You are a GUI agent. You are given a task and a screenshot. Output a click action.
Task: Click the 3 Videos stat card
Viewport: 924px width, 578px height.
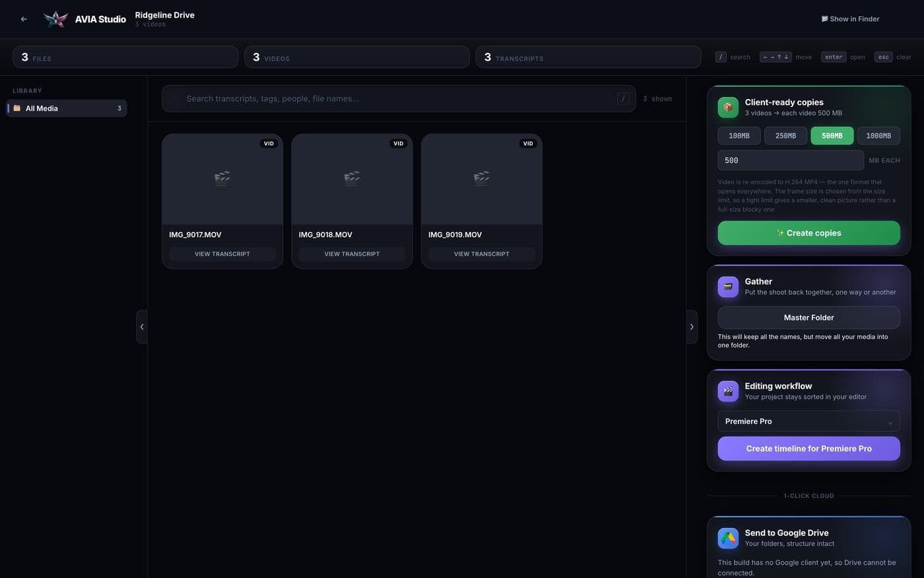pyautogui.click(x=357, y=57)
